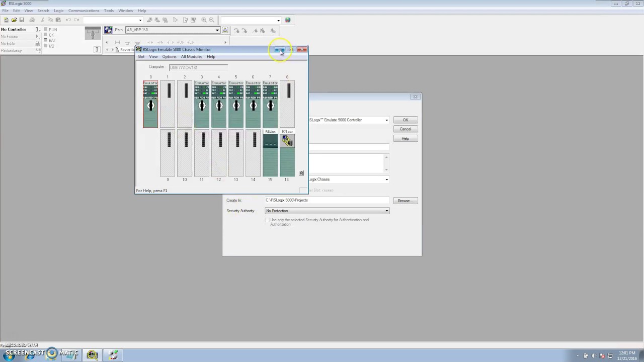The width and height of the screenshot is (644, 362).
Task: Expand the No Forces status arrow
Action: tap(37, 37)
